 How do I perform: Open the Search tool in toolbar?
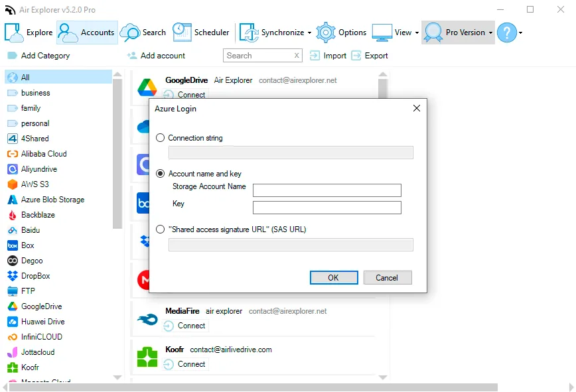point(143,33)
